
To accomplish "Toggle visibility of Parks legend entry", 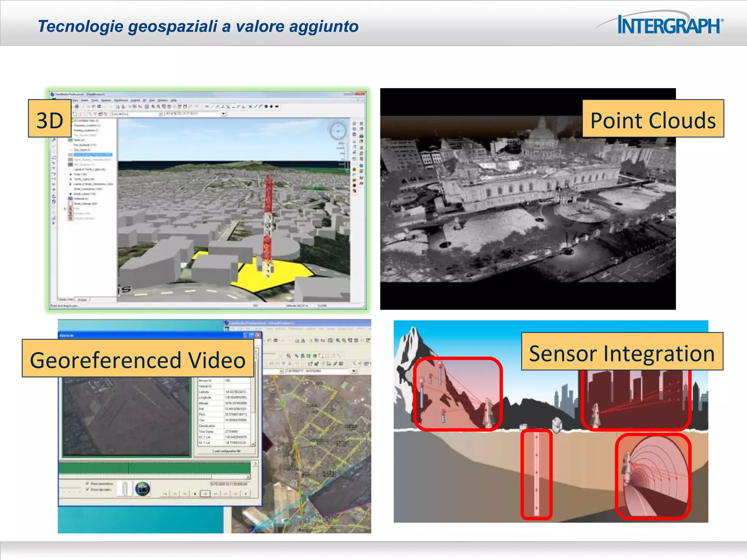I will click(70, 140).
